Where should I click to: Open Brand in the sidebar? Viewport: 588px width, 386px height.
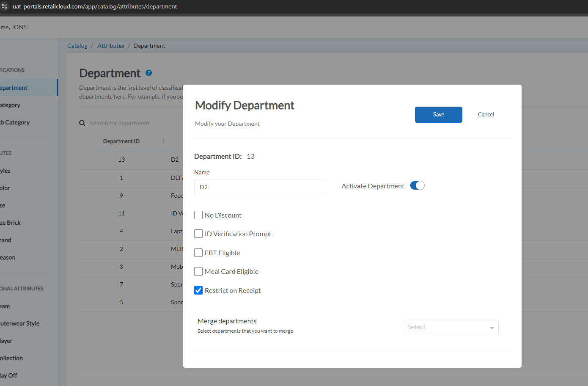point(6,240)
